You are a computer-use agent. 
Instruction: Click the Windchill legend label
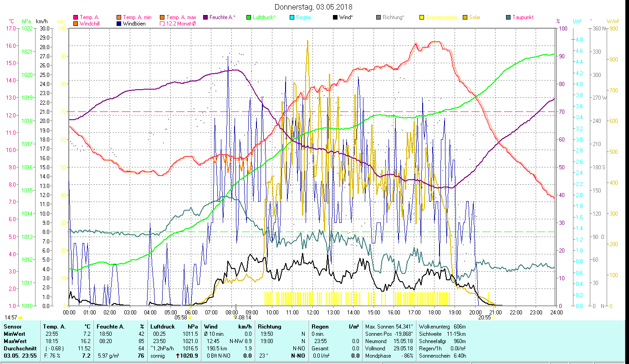pos(90,24)
